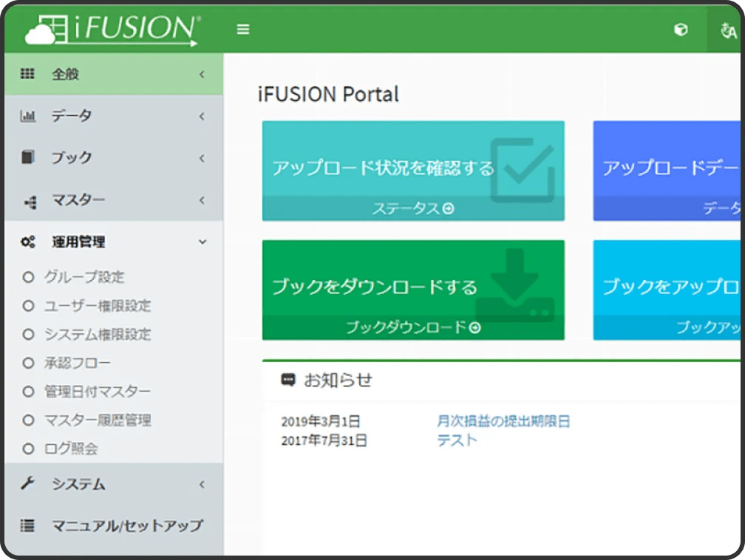Open システム権限設定 submenu item

98,335
